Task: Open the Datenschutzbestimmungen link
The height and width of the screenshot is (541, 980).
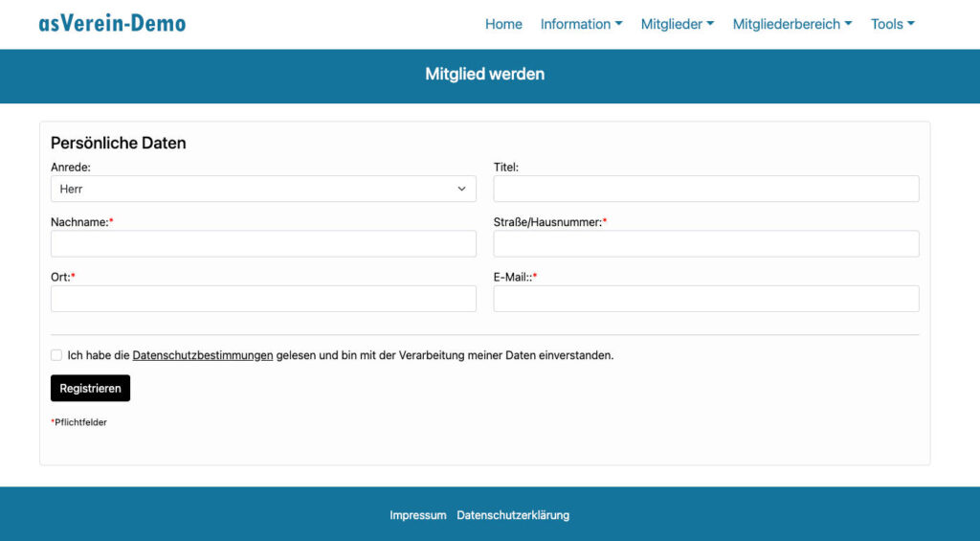Action: pyautogui.click(x=203, y=355)
